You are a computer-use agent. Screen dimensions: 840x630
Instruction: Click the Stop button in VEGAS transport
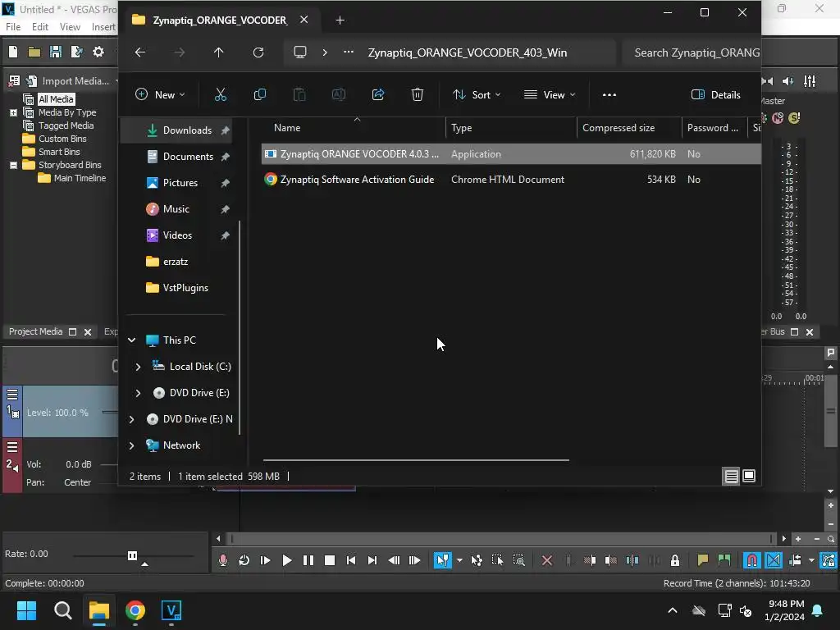pos(330,560)
